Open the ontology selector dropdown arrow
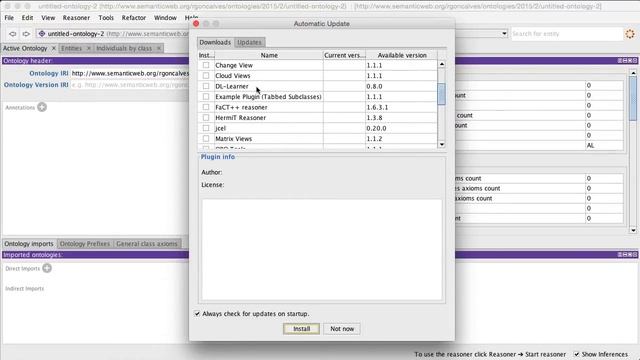This screenshot has height=360, width=640. point(504,33)
